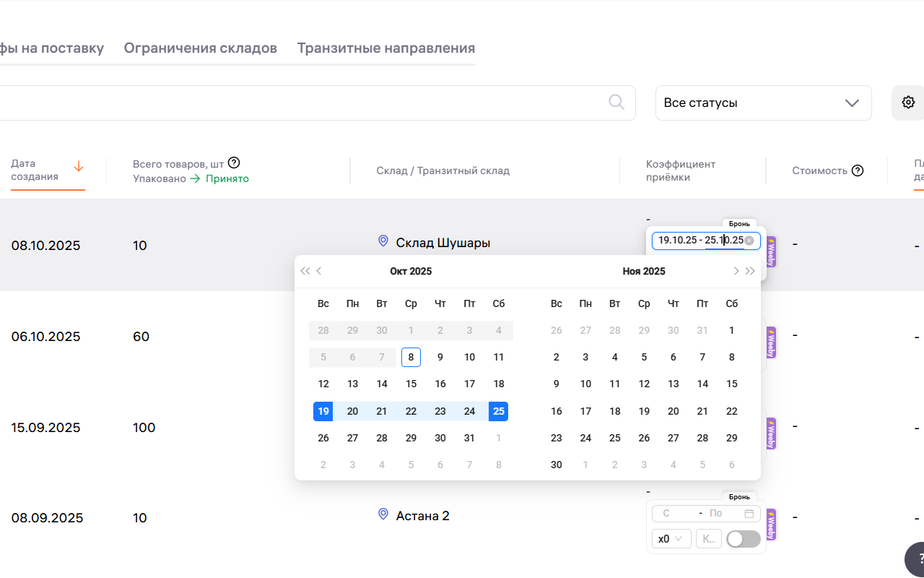Select October 25 end date

coord(499,411)
